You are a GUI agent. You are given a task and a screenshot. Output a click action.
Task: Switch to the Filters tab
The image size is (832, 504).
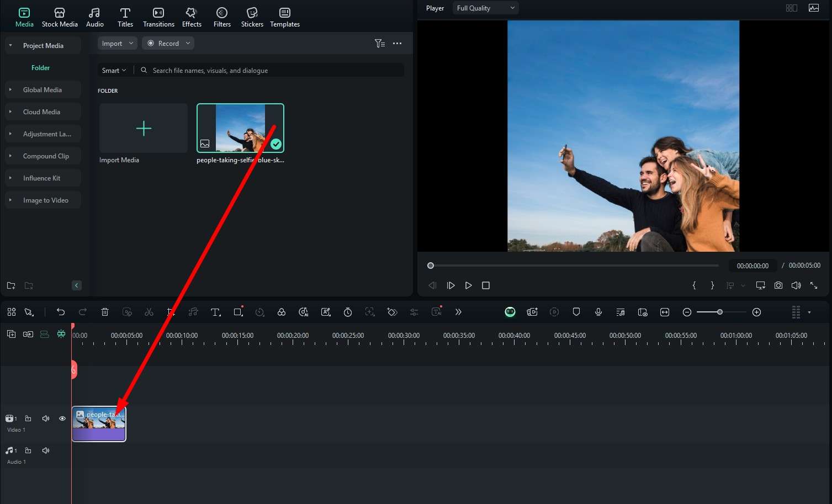pos(222,17)
